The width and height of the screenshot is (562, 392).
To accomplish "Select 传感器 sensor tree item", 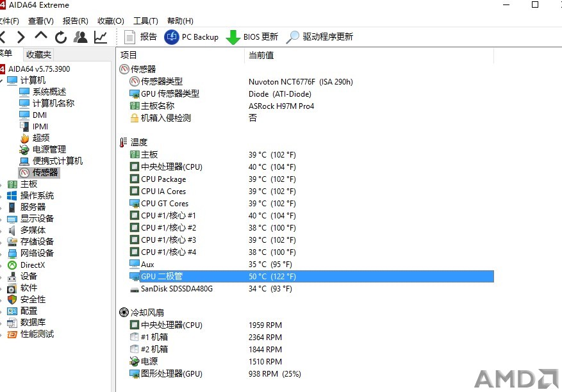I will (38, 173).
